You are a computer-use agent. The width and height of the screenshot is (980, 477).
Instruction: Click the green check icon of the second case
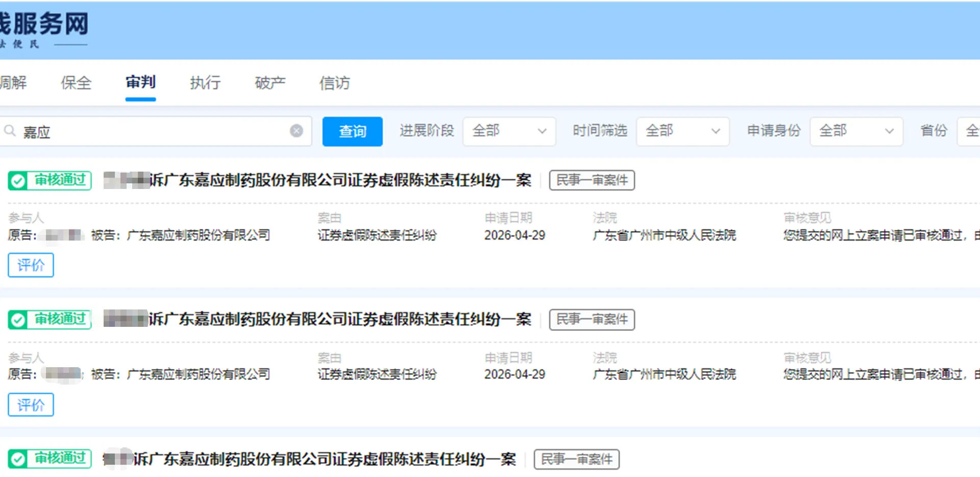point(18,320)
